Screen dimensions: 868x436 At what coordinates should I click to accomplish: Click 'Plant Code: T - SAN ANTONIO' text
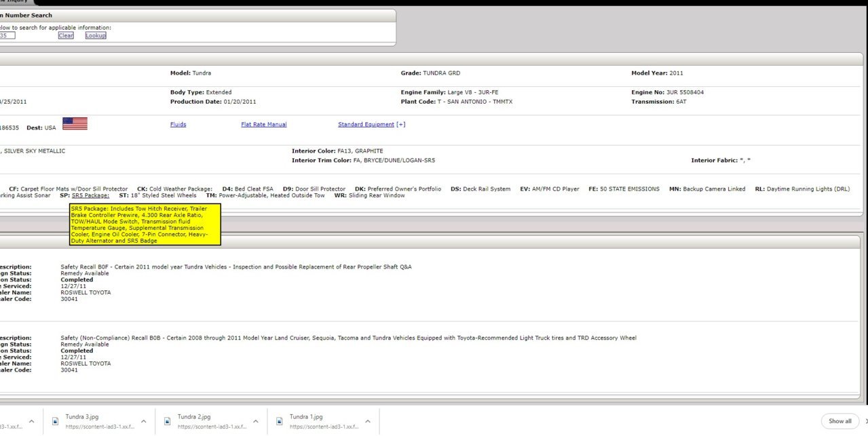pos(456,102)
